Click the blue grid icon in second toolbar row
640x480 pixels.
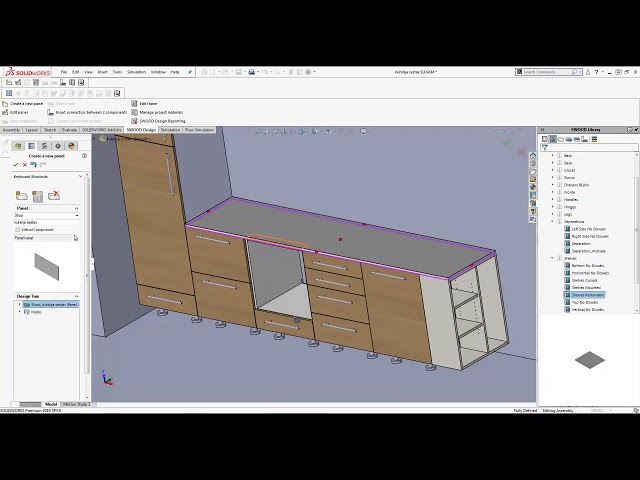tap(9, 93)
